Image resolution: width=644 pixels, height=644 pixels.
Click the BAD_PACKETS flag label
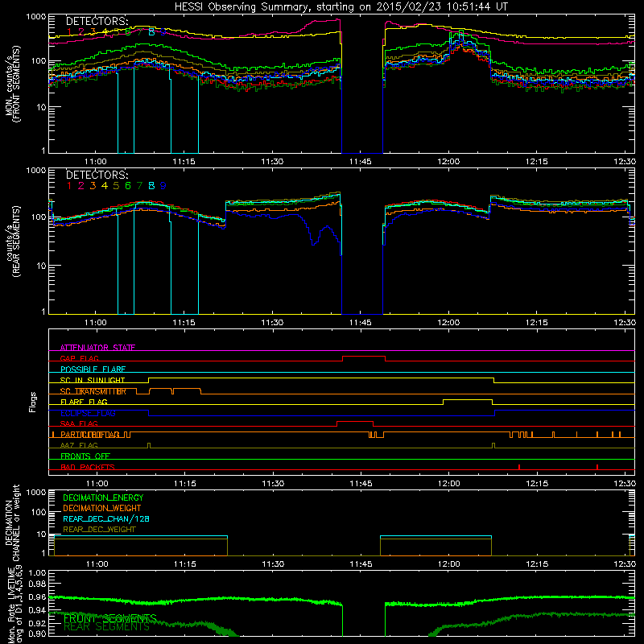(88, 467)
